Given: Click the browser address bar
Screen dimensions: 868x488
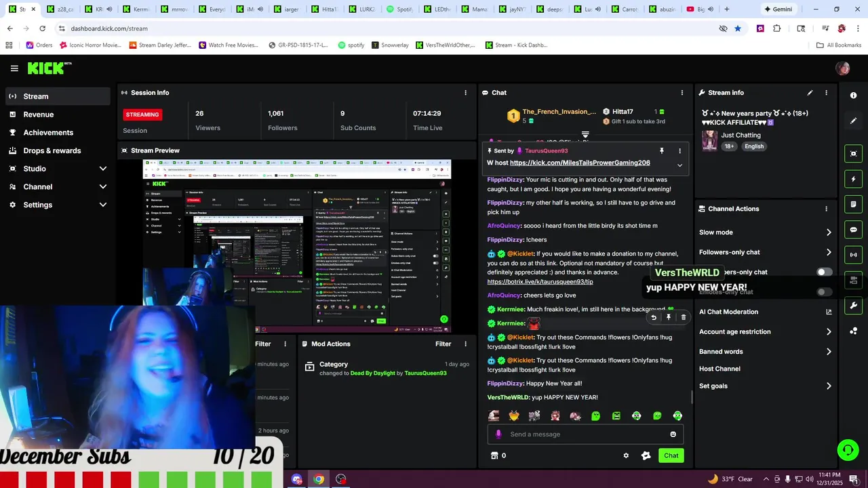Looking at the screenshot, I should tap(387, 28).
